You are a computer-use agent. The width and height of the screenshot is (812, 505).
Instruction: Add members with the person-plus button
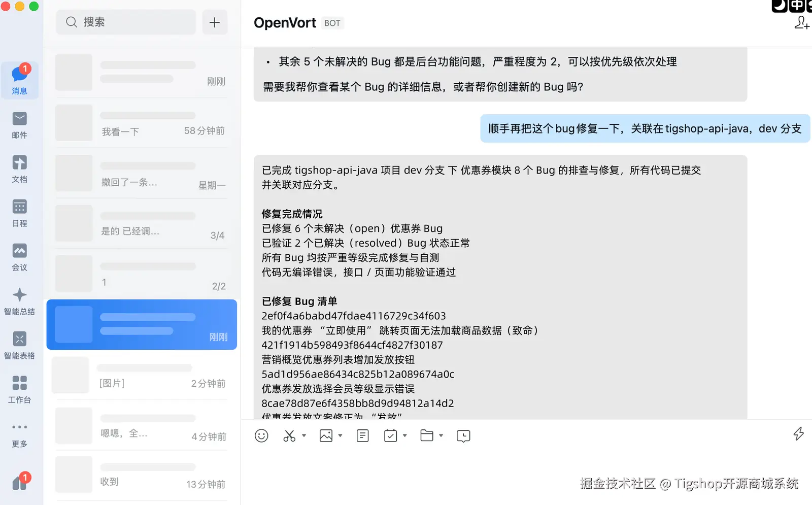click(802, 23)
